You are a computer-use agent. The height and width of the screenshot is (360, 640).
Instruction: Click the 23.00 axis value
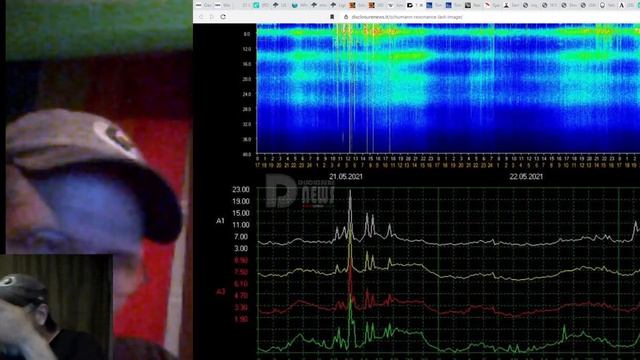pos(241,189)
